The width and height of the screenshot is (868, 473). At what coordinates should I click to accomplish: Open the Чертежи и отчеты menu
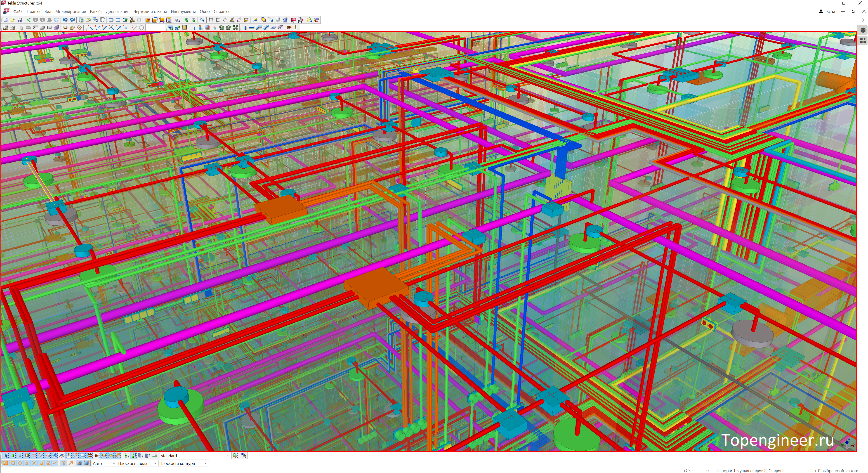(x=150, y=12)
